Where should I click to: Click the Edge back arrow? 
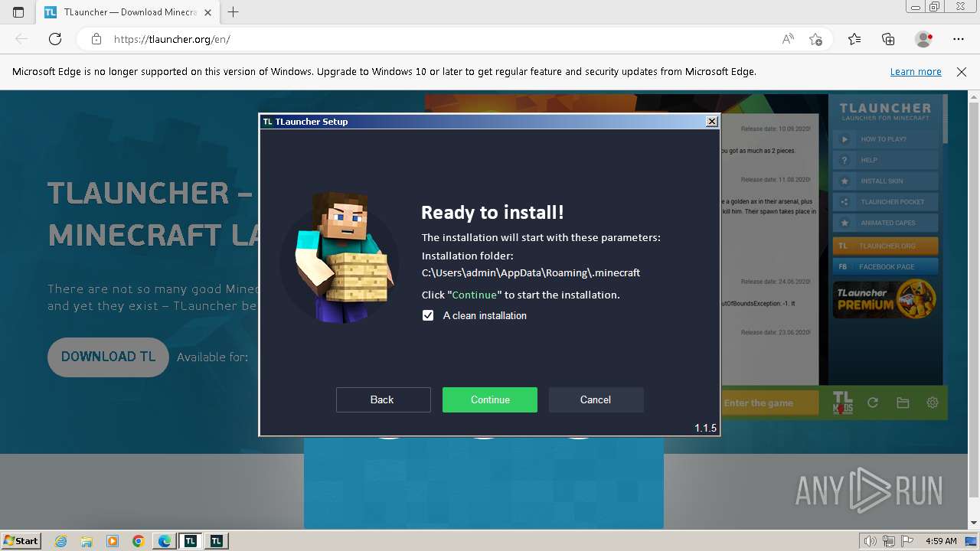point(21,39)
